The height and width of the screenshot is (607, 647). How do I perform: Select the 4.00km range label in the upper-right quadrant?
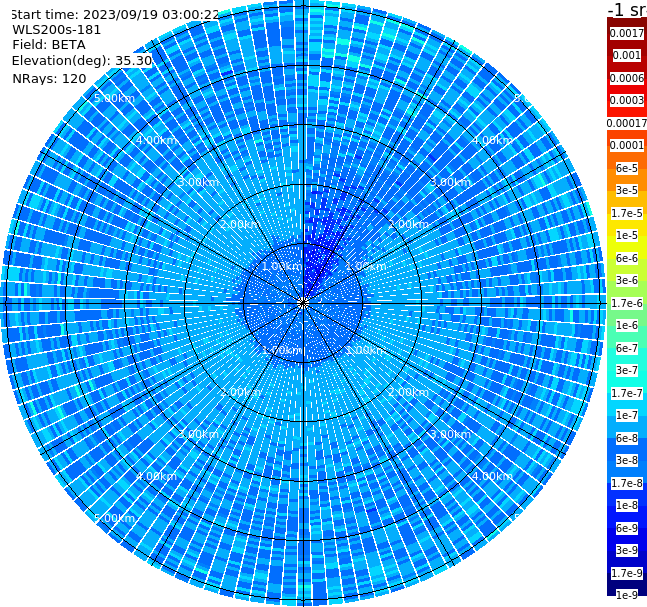click(x=492, y=140)
